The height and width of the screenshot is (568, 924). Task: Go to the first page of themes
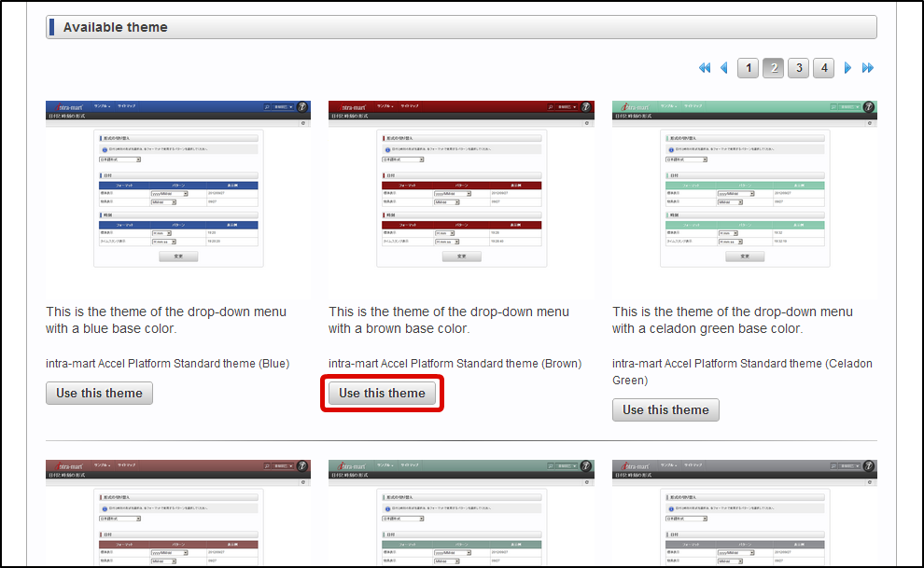tap(704, 68)
